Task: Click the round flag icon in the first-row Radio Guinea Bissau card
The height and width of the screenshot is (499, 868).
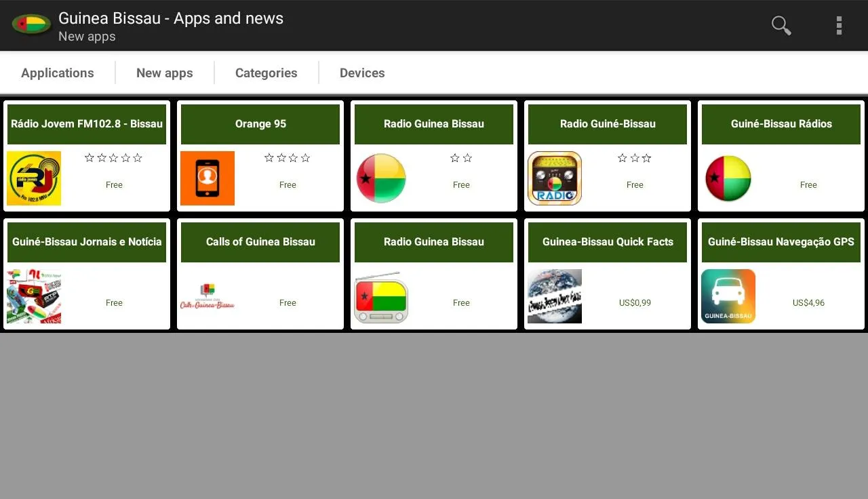Action: (381, 178)
